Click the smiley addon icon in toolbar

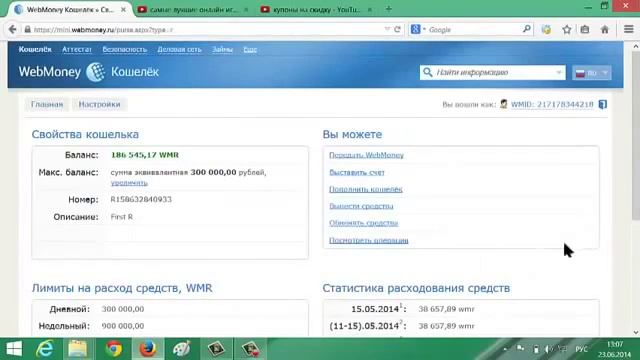546,29
